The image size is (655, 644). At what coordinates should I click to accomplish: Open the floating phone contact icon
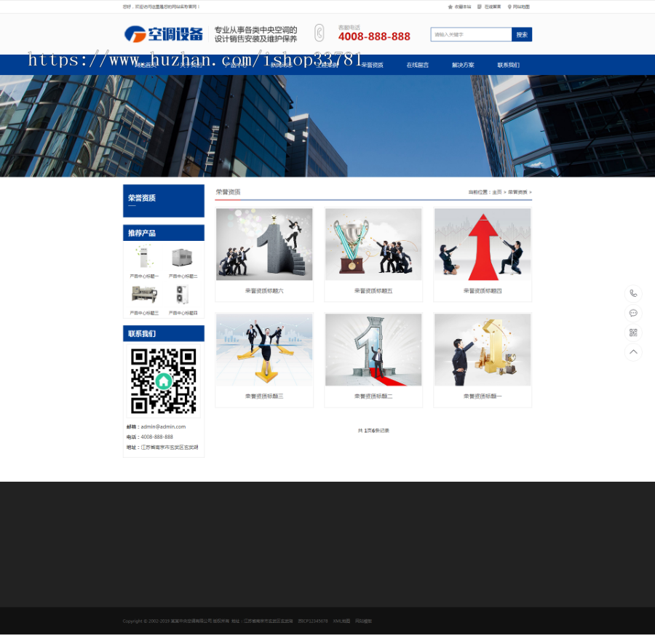(x=633, y=293)
